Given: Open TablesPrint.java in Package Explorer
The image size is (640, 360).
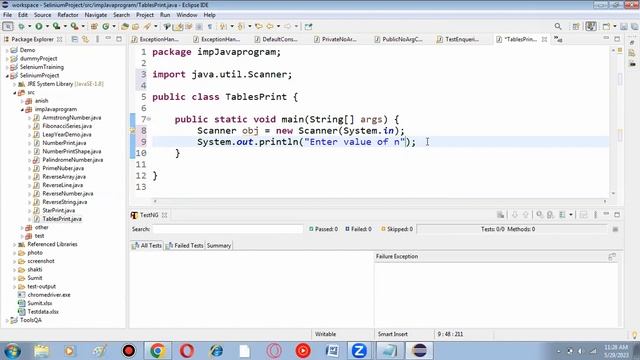Looking at the screenshot, I should coord(62,219).
